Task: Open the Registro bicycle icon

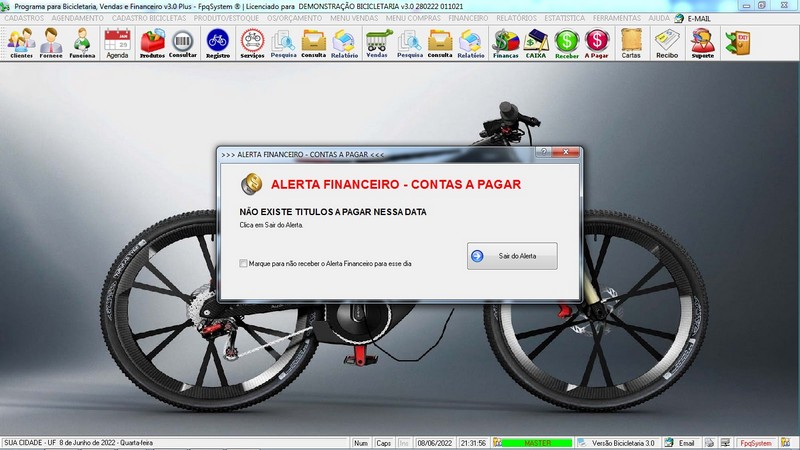Action: click(x=218, y=43)
